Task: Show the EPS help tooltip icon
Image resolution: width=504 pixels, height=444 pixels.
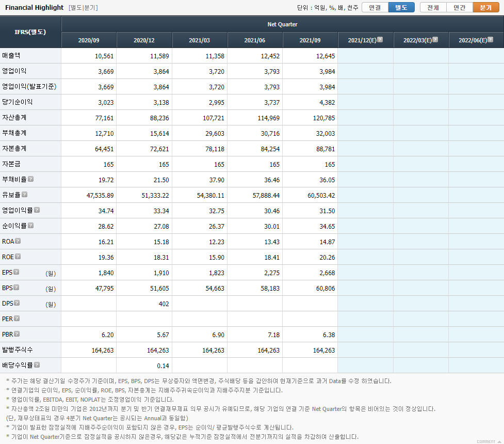Action: pos(17,272)
